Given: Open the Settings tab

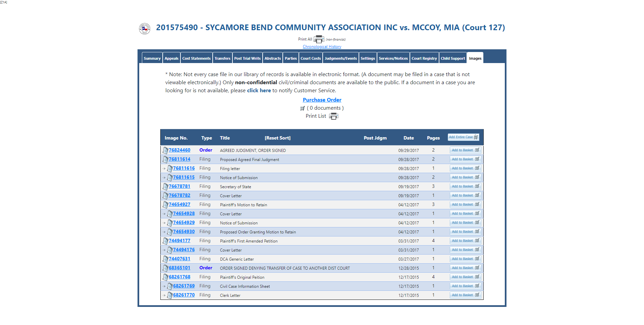Looking at the screenshot, I should pos(368,58).
